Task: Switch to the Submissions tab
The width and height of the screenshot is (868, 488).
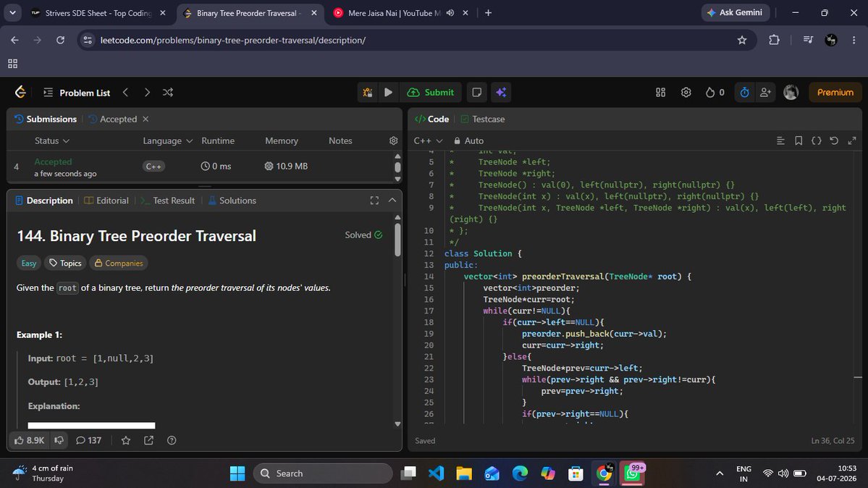Action: [x=46, y=119]
